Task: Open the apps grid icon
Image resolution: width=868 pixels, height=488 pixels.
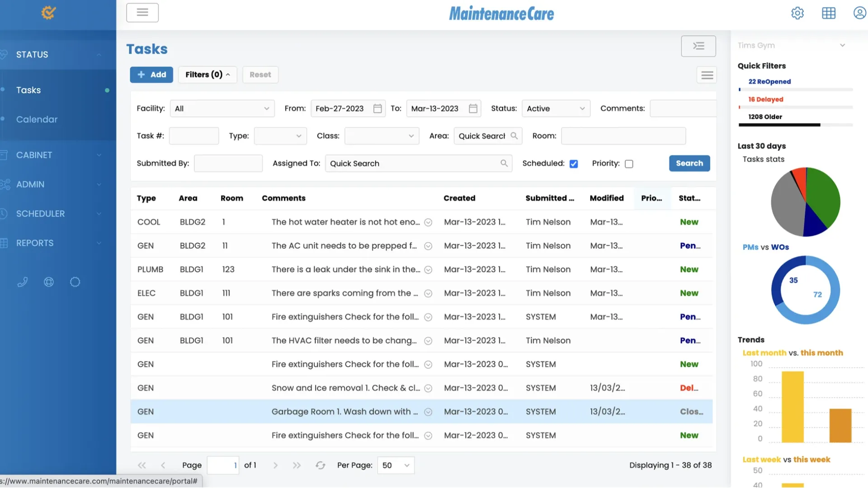Action: [x=828, y=13]
